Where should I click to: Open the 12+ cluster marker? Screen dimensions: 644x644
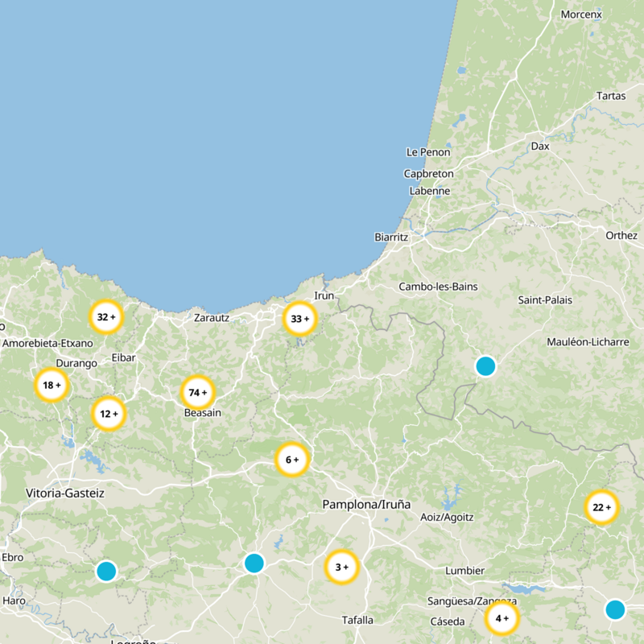(x=109, y=413)
